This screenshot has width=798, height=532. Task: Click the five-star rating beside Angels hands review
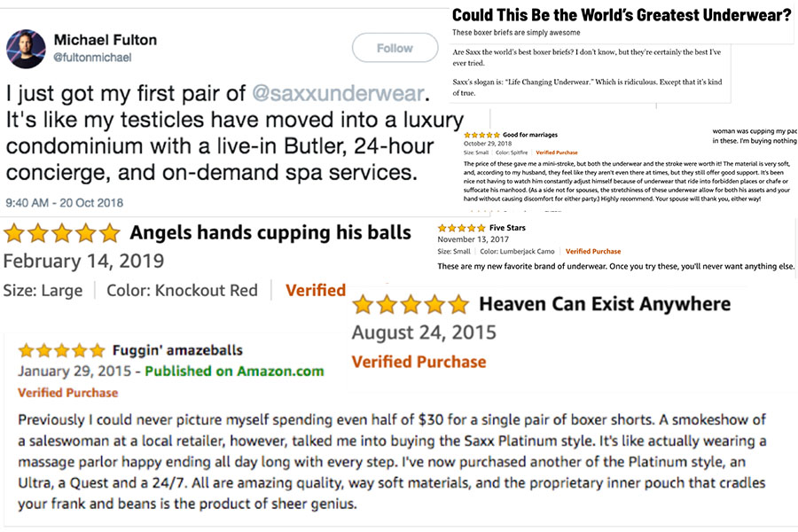[x=61, y=233]
